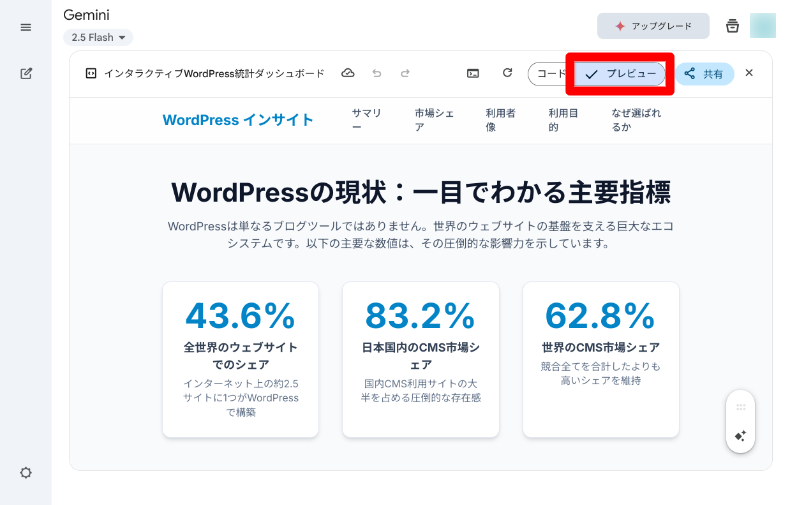Click the アップグレード upgrade button
790x505 pixels.
click(653, 26)
